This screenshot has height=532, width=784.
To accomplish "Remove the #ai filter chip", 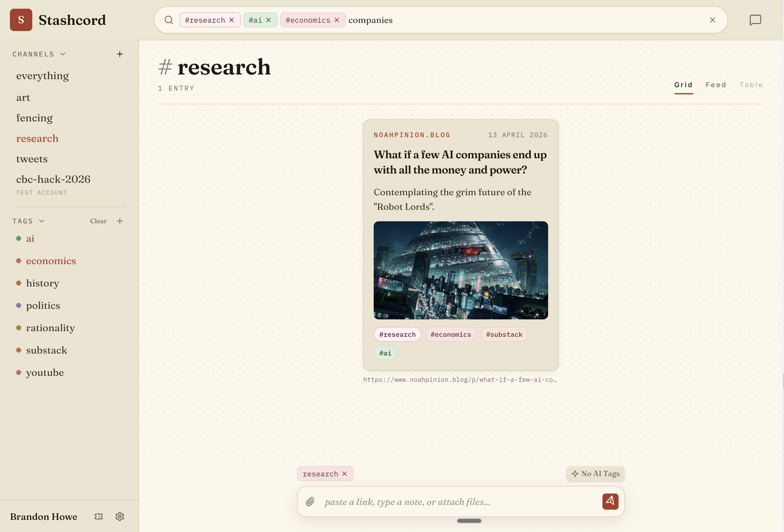I will [268, 20].
